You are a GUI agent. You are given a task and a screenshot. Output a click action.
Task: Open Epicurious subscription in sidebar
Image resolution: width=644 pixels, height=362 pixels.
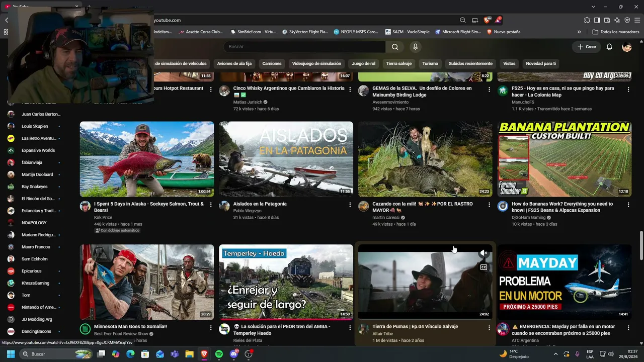pyautogui.click(x=34, y=271)
